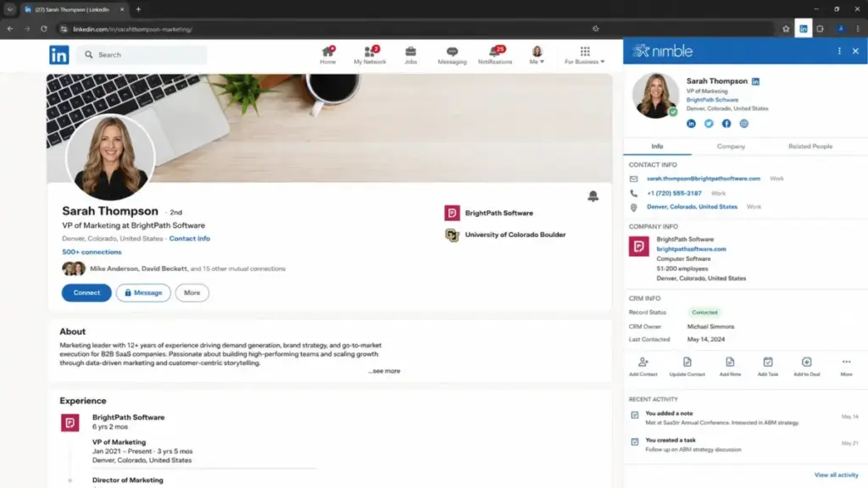Click the LinkedIn search field
The width and height of the screenshot is (868, 488).
pos(143,55)
